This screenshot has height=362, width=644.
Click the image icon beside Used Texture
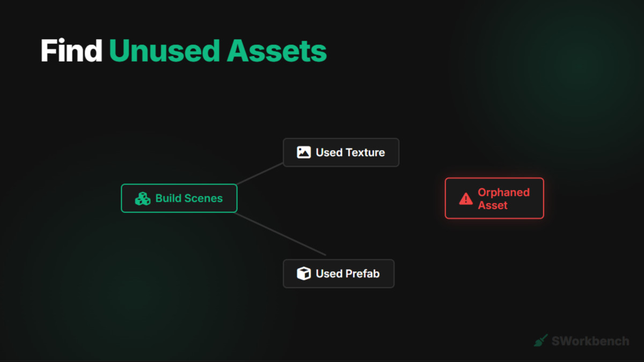pos(304,152)
